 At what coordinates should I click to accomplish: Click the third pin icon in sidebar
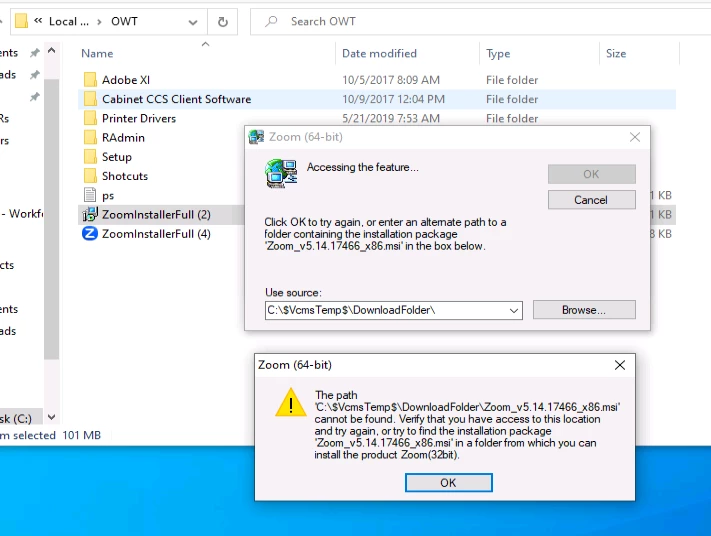[x=34, y=97]
